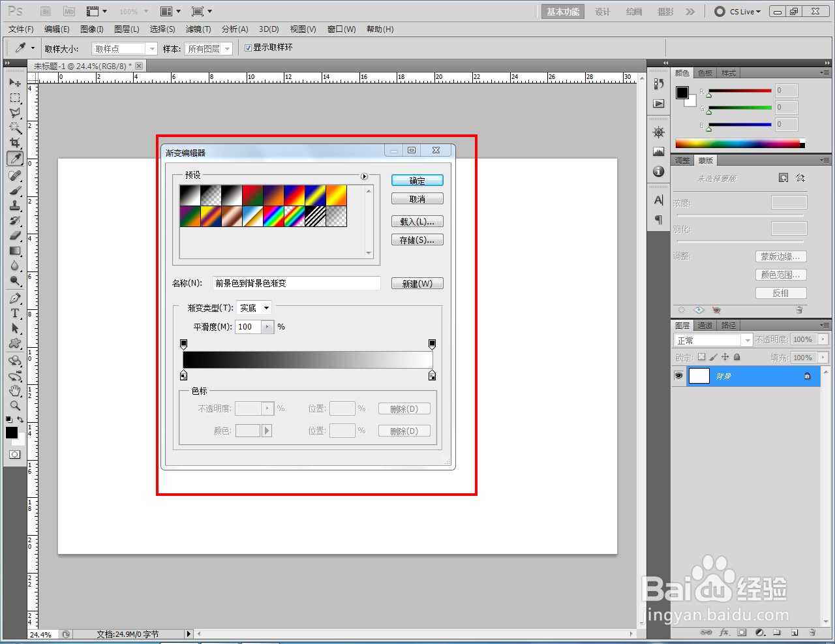Select the Gradient tool
Viewport: 835px width, 644px height.
[15, 251]
